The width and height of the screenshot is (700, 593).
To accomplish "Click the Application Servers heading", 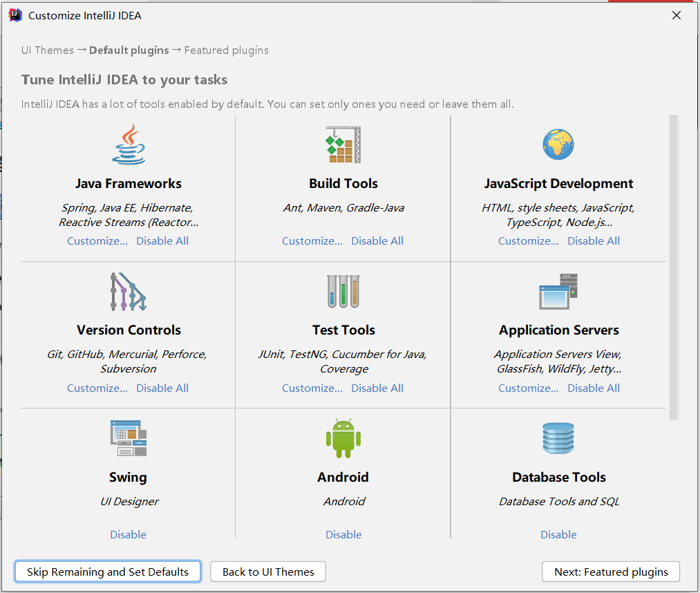I will [x=558, y=330].
